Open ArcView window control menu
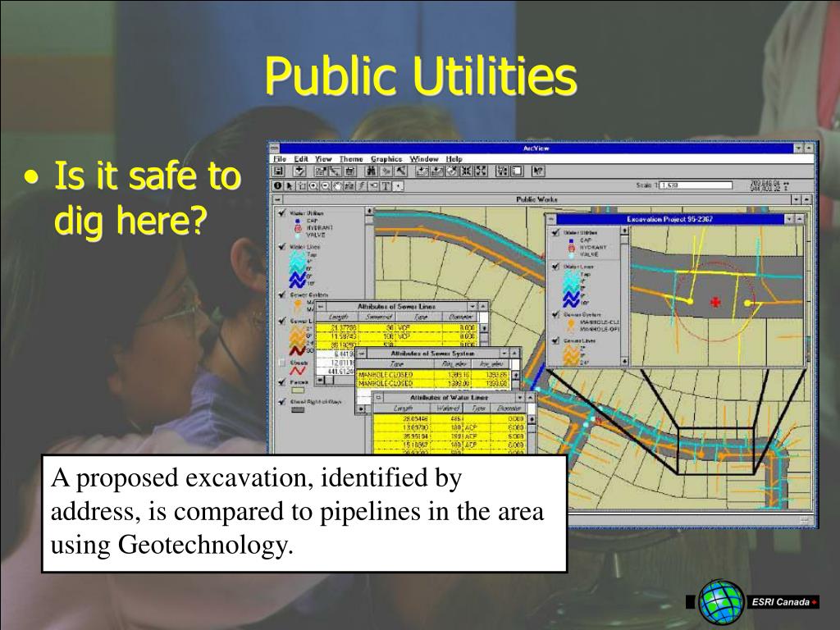 coord(275,148)
